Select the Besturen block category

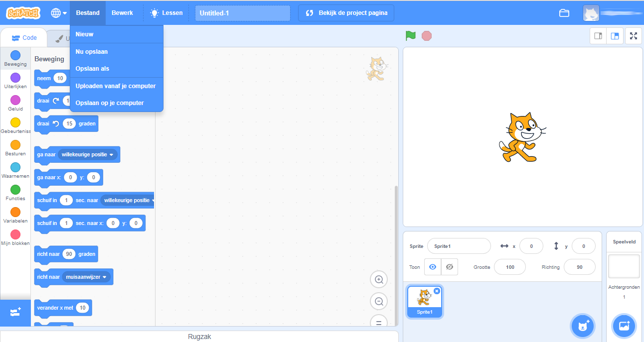15,148
